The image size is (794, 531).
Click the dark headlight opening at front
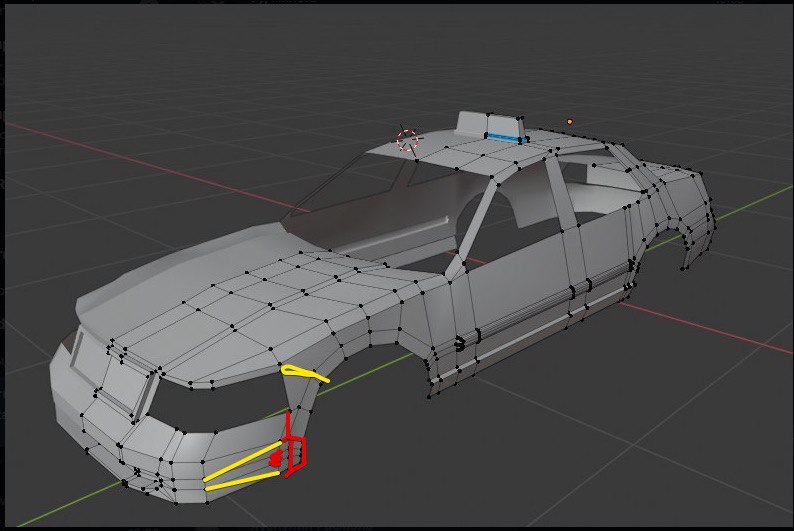[x=218, y=403]
